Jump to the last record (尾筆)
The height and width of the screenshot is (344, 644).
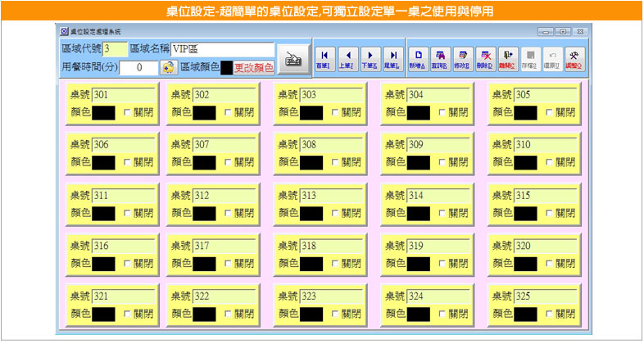point(392,58)
